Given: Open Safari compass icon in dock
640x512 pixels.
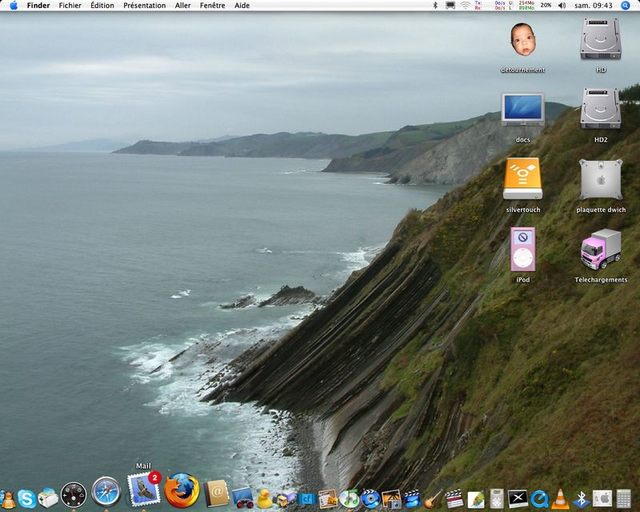Looking at the screenshot, I should pos(106,492).
